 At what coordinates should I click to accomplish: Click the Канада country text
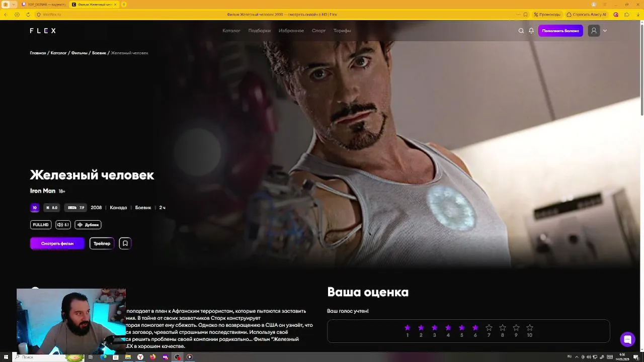(x=118, y=208)
